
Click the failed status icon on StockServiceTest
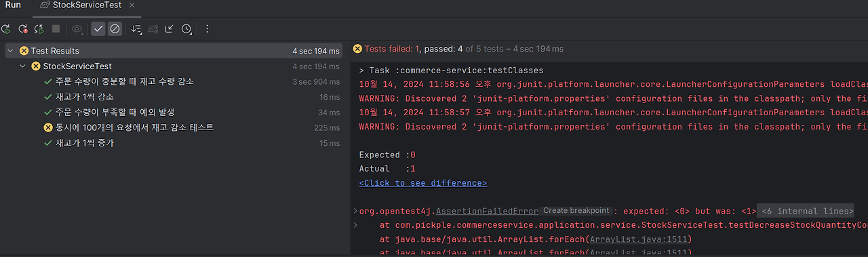click(x=36, y=66)
